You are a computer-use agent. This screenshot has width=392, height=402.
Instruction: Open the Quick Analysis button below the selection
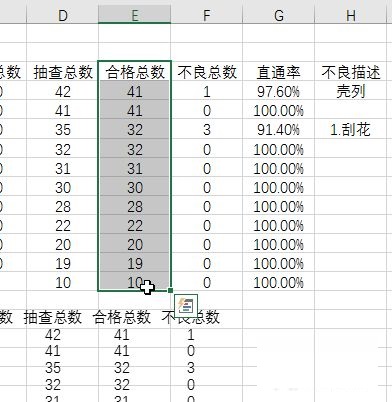(x=186, y=306)
